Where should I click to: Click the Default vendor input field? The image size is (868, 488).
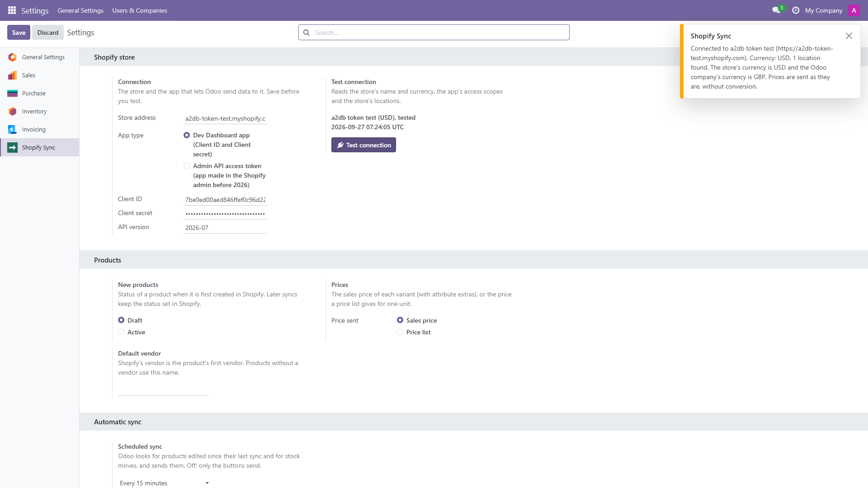(163, 390)
